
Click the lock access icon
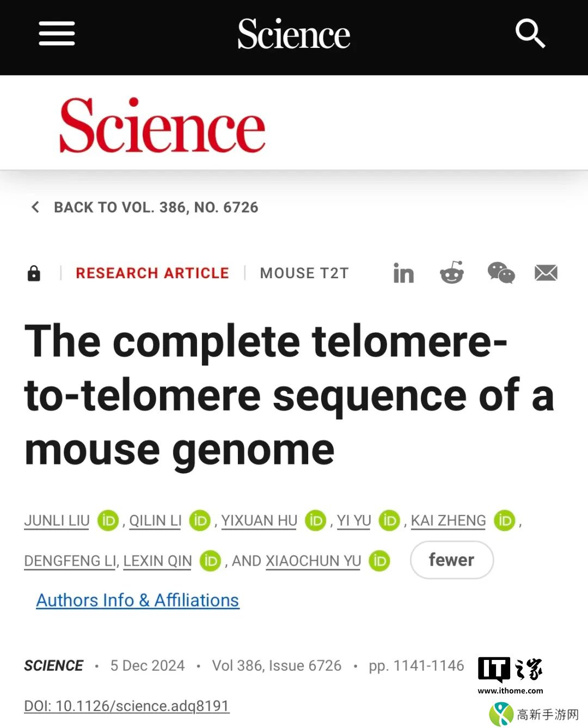pos(34,273)
